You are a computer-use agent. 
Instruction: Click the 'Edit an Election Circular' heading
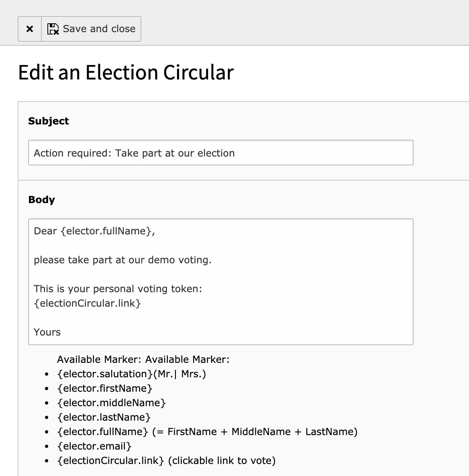(x=126, y=72)
